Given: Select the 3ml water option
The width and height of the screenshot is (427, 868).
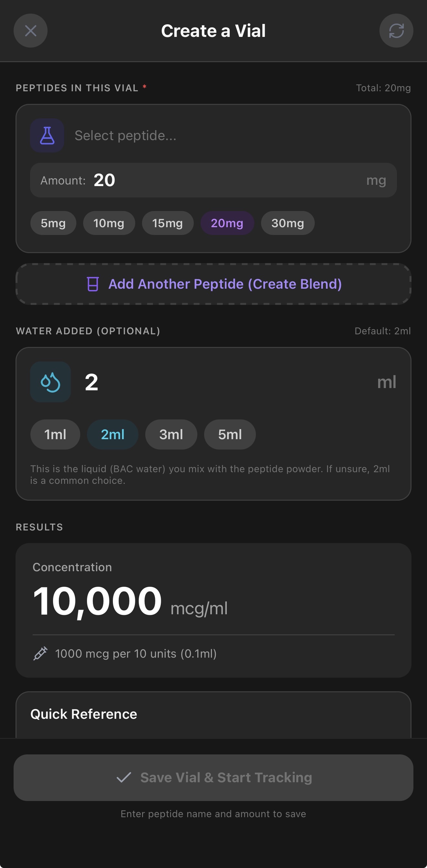Looking at the screenshot, I should pyautogui.click(x=171, y=434).
